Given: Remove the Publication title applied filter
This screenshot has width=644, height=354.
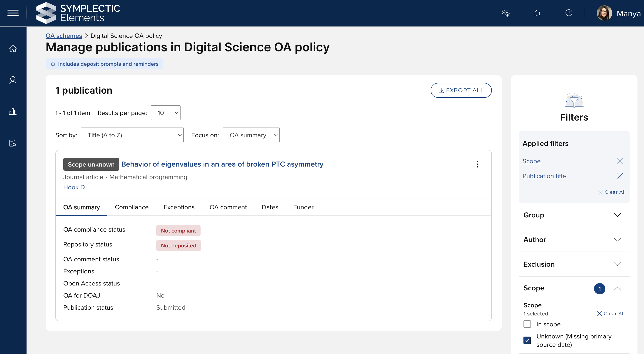Looking at the screenshot, I should pyautogui.click(x=620, y=176).
